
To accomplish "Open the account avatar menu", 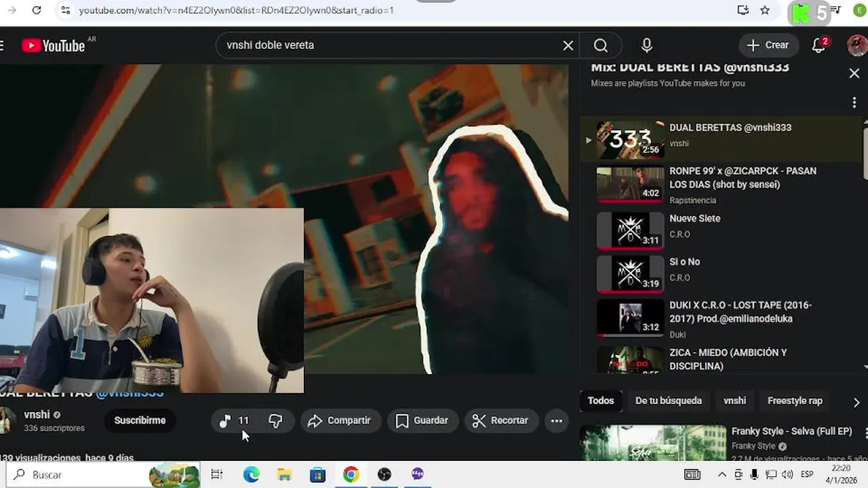I will click(857, 45).
